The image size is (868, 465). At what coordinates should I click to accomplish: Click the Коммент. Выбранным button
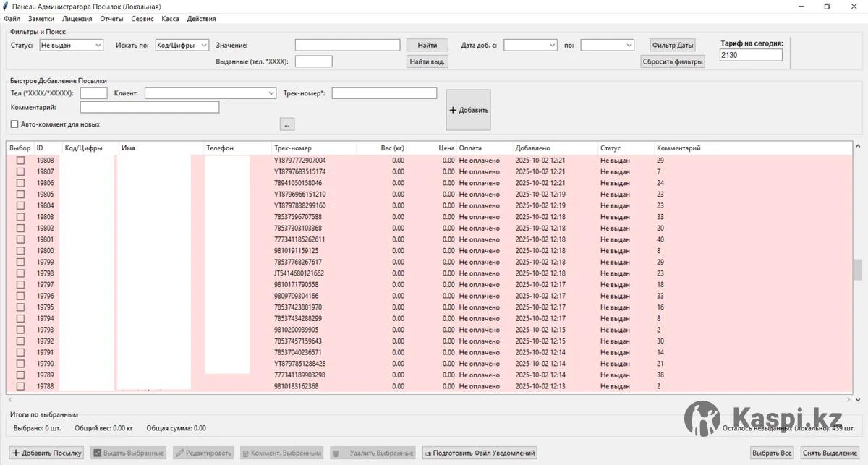coord(281,453)
